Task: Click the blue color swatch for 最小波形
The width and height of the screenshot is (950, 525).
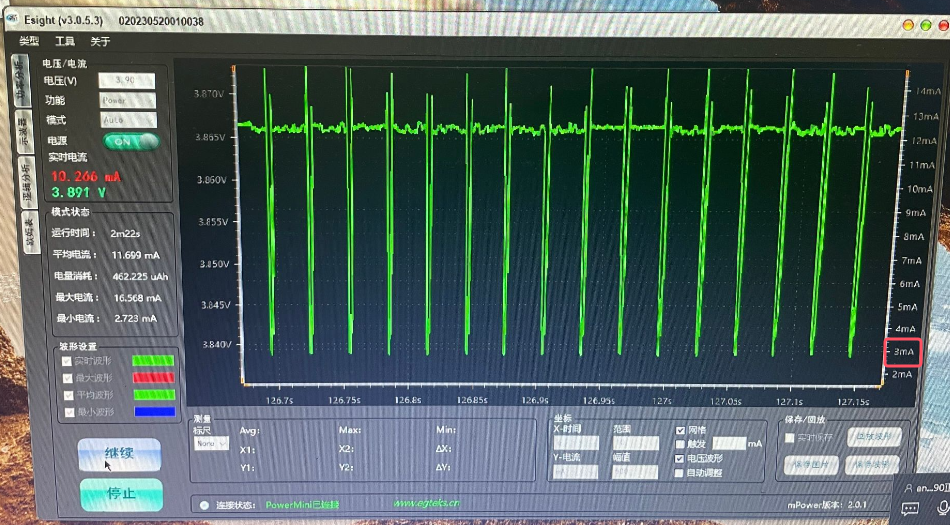Action: (154, 412)
